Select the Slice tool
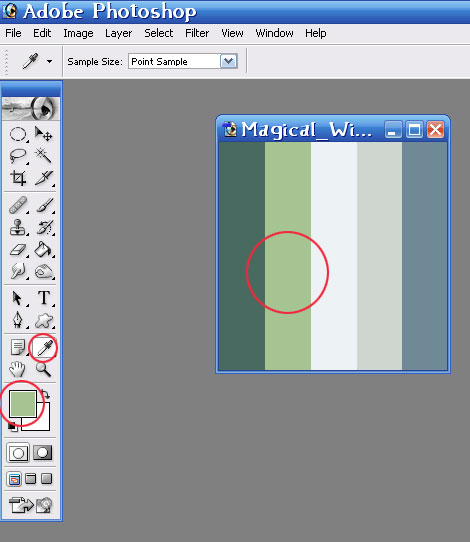The width and height of the screenshot is (470, 542). click(x=44, y=178)
